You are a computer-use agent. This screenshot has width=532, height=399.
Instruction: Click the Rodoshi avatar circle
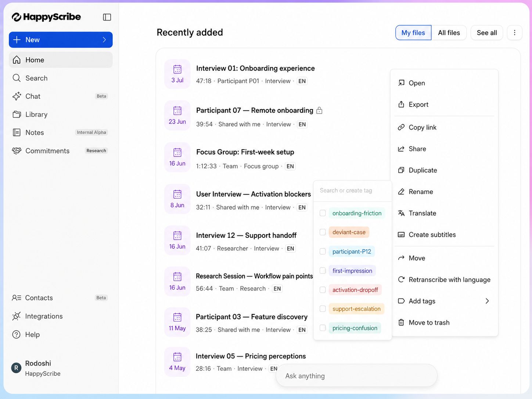click(16, 368)
